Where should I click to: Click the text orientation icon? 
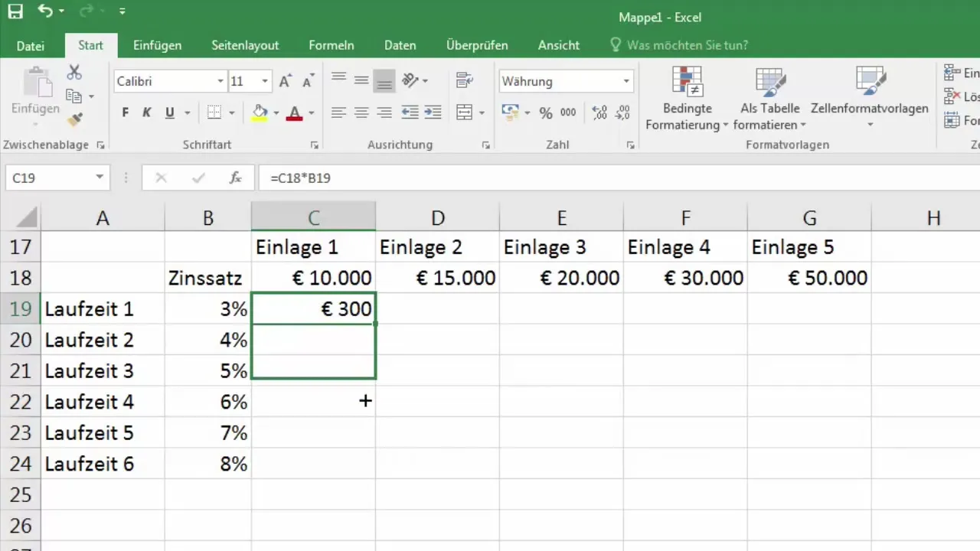[411, 80]
